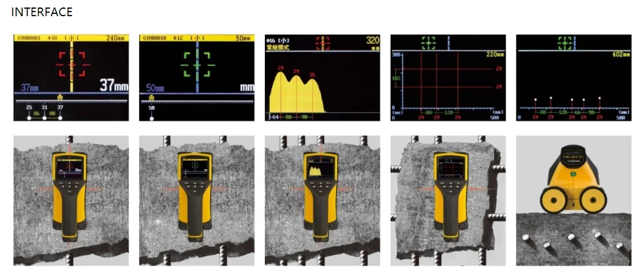Viewport: 644px width, 278px height.
Task: Click the large 37mm depth reading
Action: click(114, 86)
